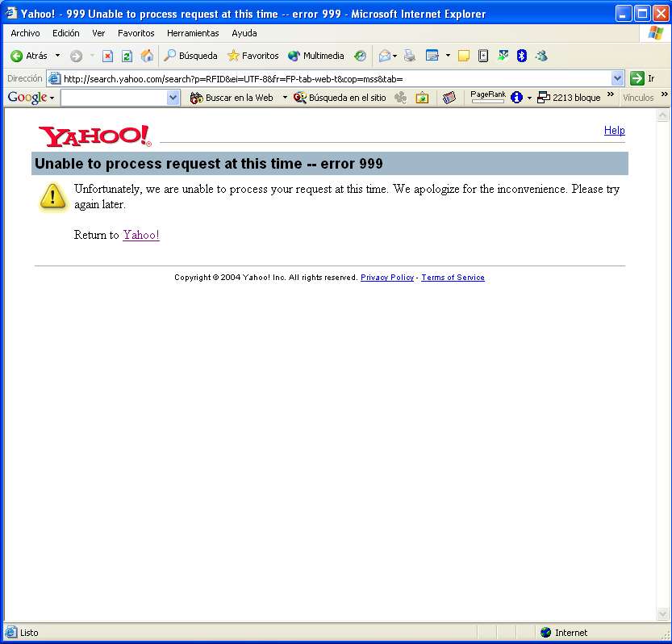
Task: Open the Messenger icon in toolbar
Action: [541, 56]
